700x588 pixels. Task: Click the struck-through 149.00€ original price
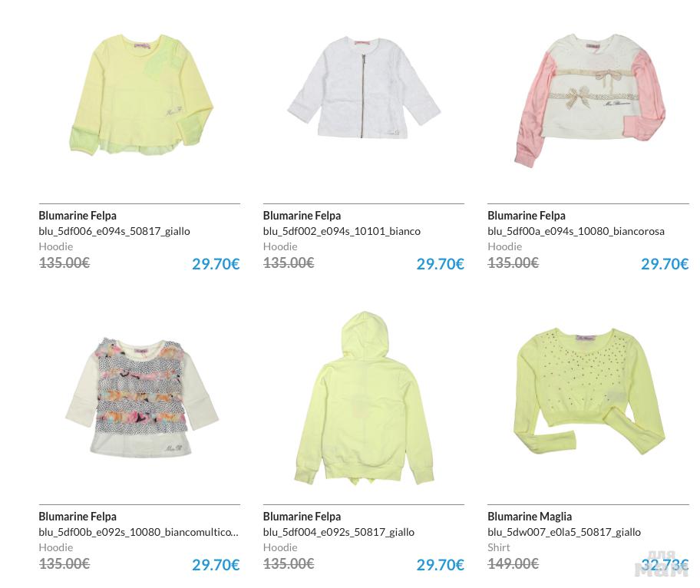pyautogui.click(x=513, y=564)
